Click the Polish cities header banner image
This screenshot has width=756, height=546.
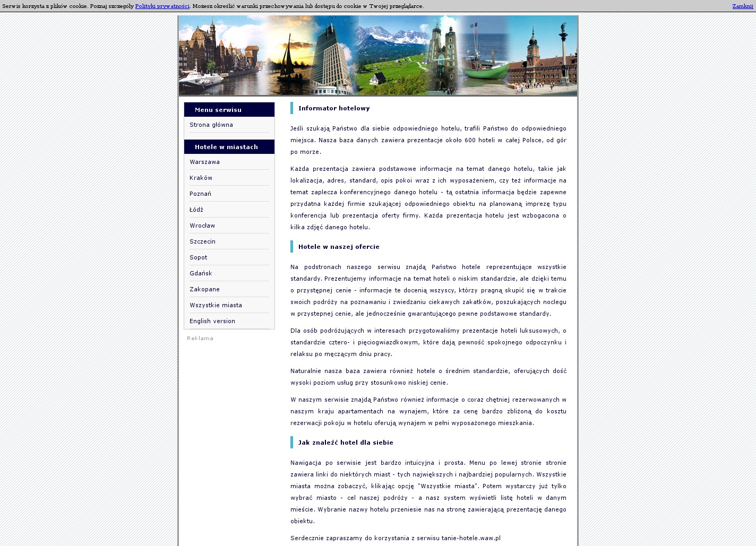[x=377, y=56]
